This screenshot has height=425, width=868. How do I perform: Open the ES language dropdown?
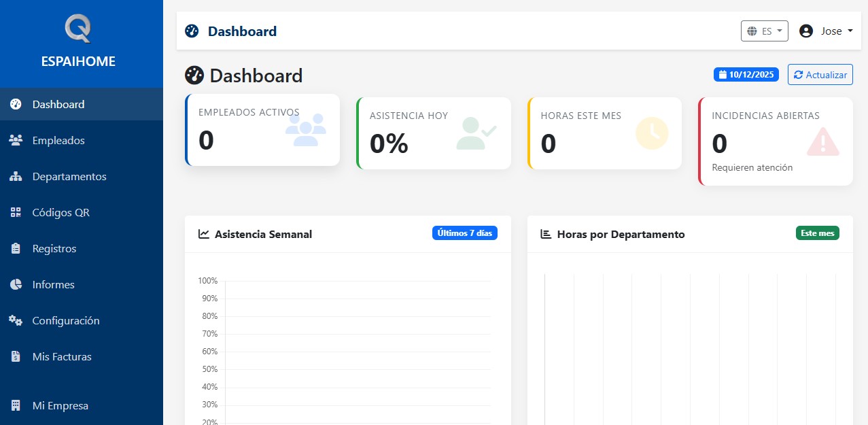[x=764, y=31]
